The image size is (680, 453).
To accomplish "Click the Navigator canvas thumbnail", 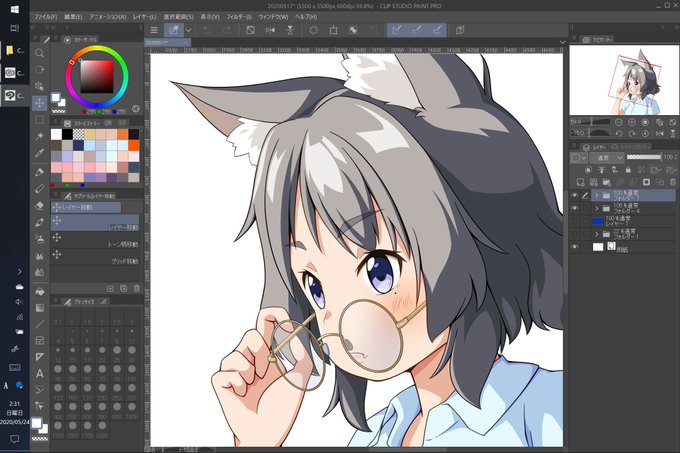I will pyautogui.click(x=624, y=80).
